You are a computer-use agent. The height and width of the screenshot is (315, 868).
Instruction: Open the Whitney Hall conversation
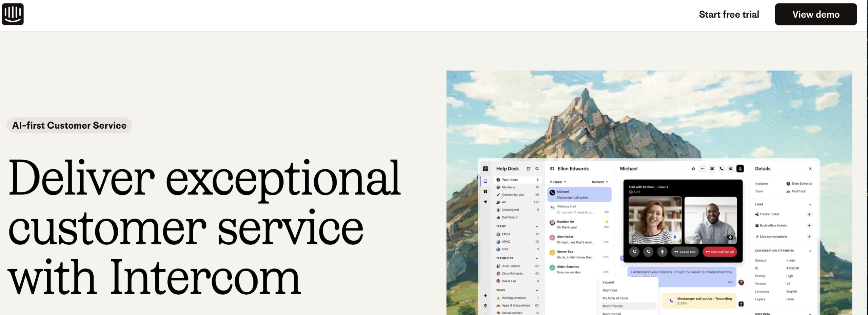579,209
